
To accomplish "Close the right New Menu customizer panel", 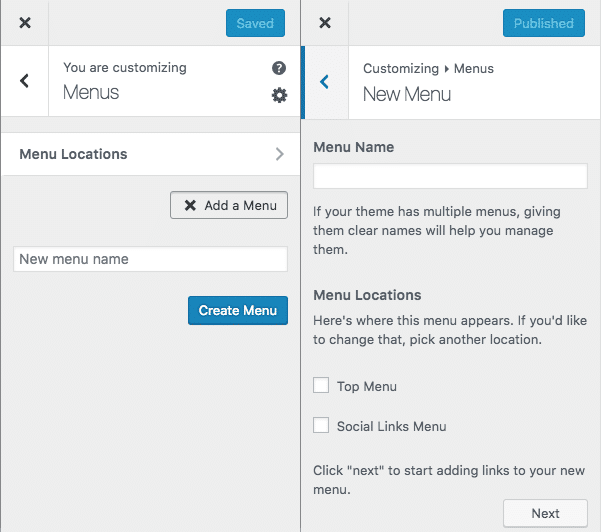I will tap(325, 23).
